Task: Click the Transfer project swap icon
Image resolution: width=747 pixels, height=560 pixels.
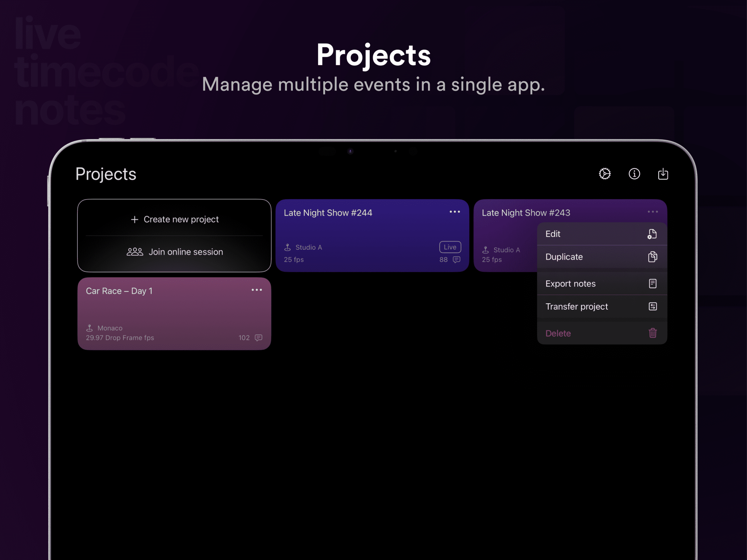Action: click(652, 307)
